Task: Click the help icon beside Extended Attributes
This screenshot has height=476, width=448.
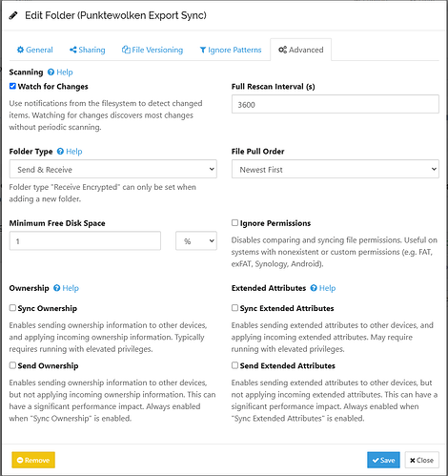Action: 314,288
